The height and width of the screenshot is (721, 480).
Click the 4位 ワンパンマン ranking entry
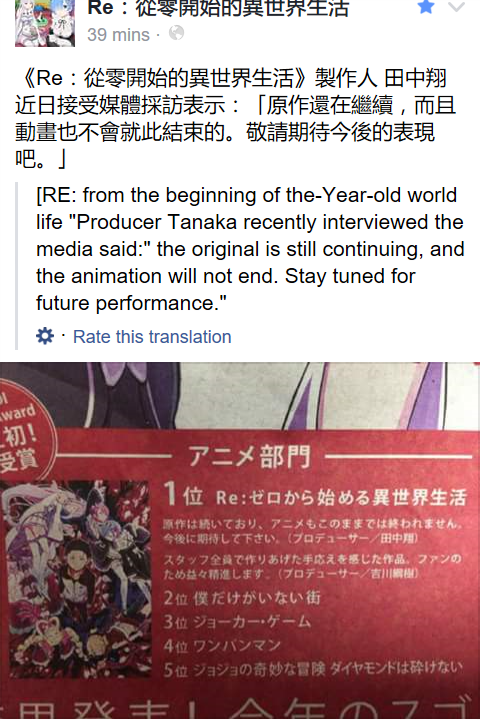[x=222, y=646]
